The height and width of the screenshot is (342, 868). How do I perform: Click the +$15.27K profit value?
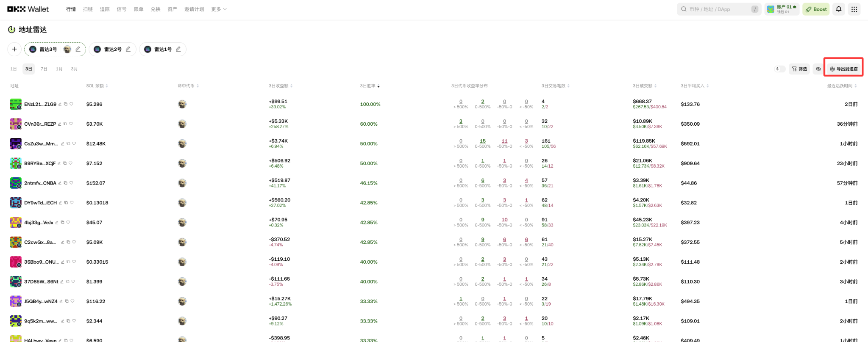(280, 298)
